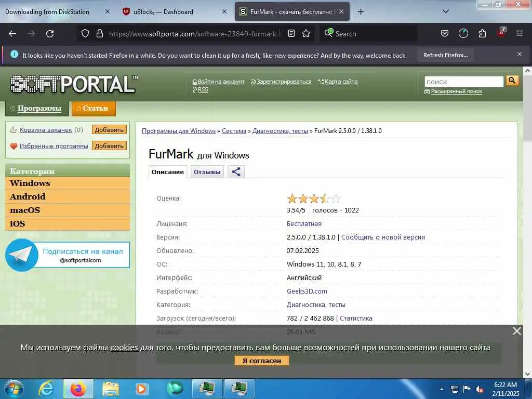Click the volume speaker tray icon

point(480,389)
